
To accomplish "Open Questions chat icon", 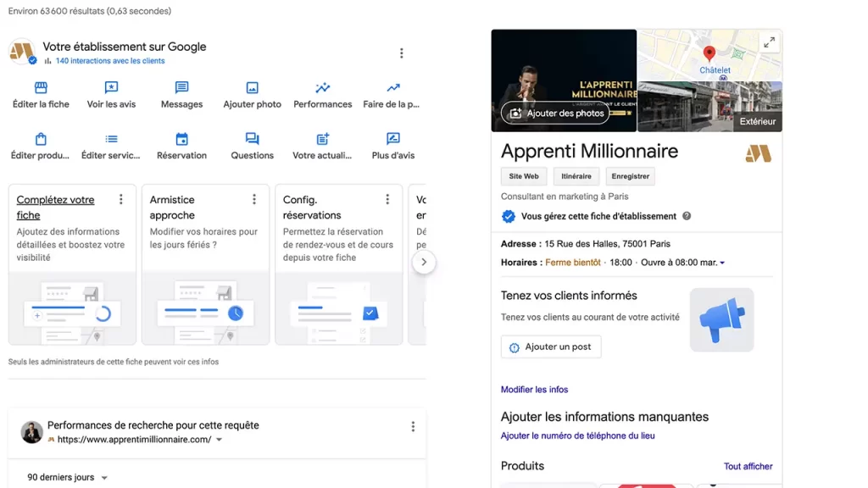I will coord(252,139).
